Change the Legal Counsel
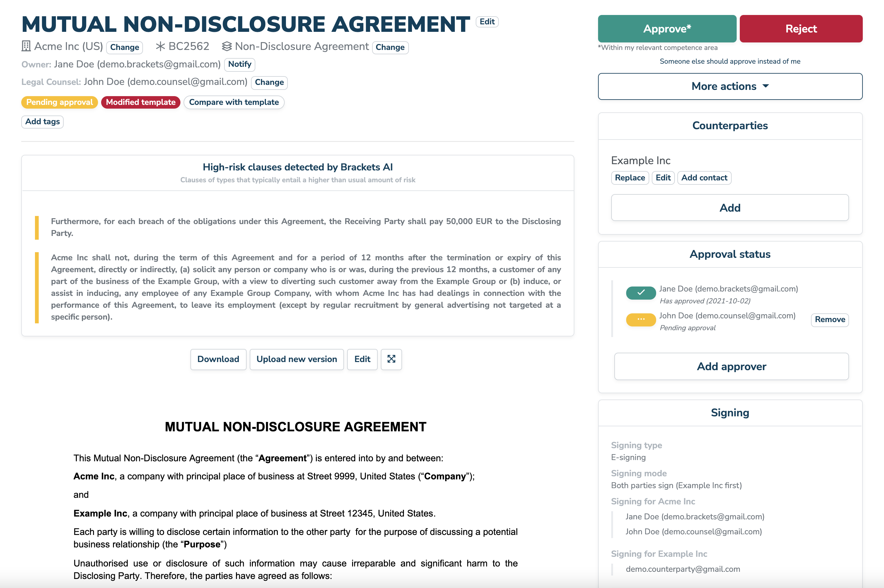 269,82
